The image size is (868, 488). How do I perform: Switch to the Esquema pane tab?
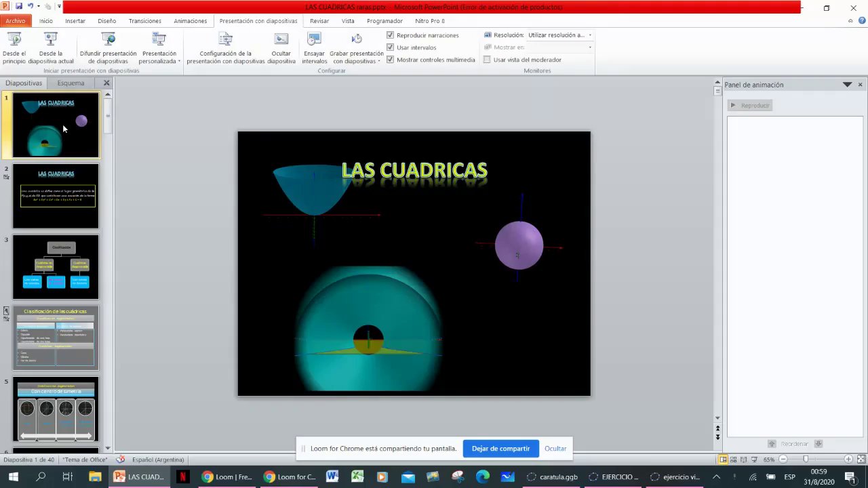(x=71, y=83)
